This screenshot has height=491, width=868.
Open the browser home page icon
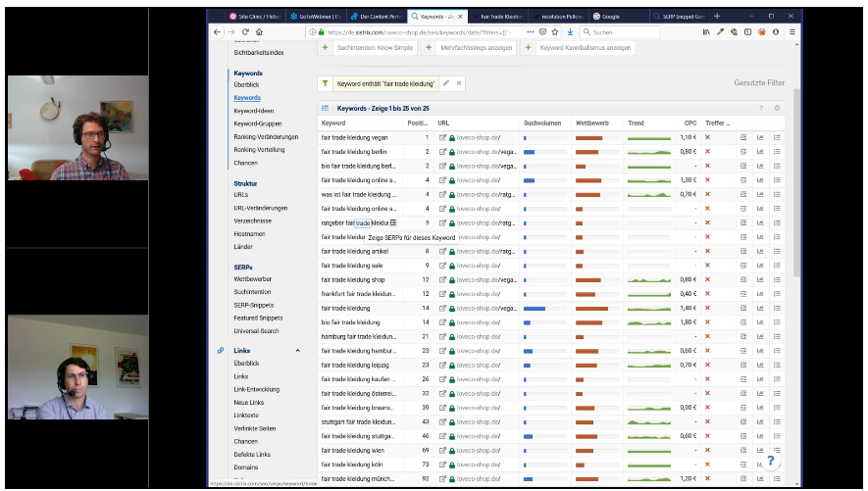(x=259, y=32)
